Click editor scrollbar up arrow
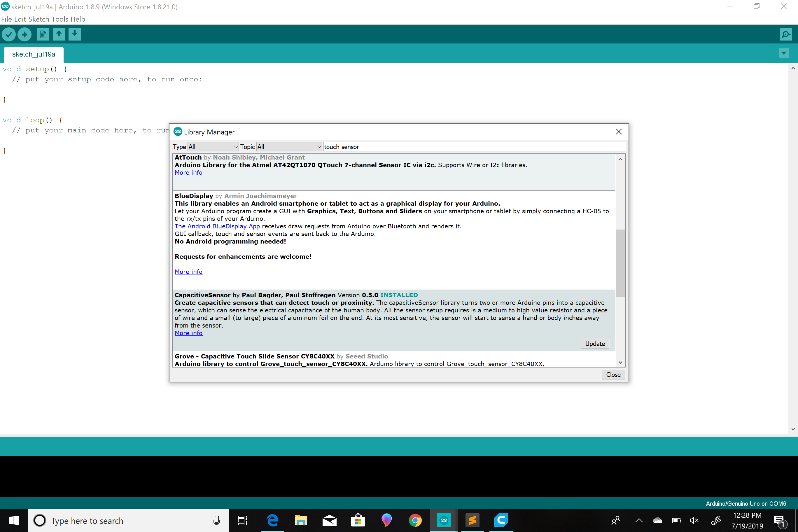 pyautogui.click(x=793, y=68)
